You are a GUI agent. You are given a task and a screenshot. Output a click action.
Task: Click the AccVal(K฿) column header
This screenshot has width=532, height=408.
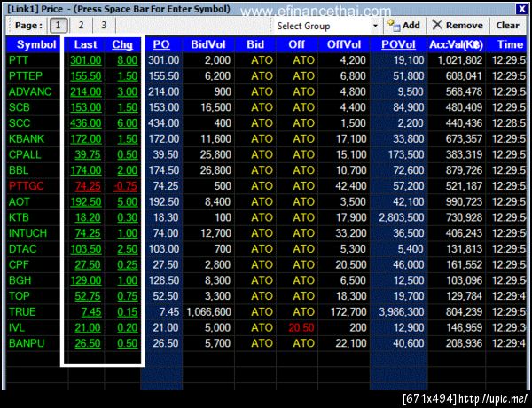pyautogui.click(x=456, y=44)
